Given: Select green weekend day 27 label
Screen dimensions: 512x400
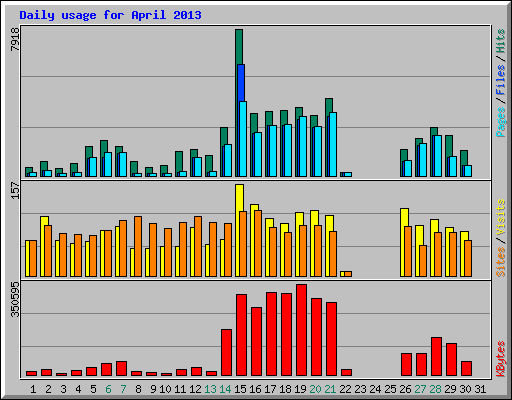Looking at the screenshot, I should point(420,389).
